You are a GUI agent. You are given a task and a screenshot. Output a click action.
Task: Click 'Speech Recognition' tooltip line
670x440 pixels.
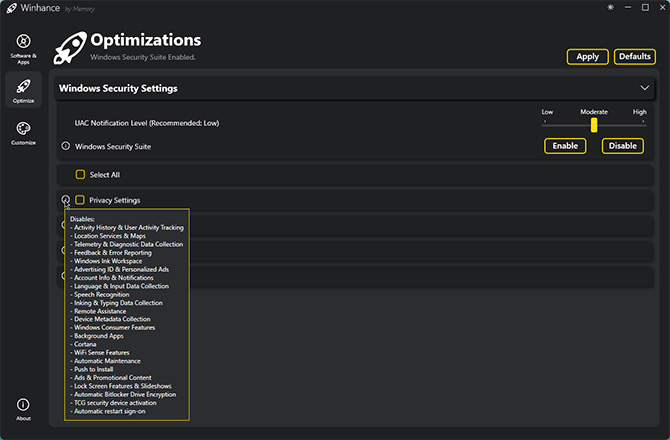point(101,294)
